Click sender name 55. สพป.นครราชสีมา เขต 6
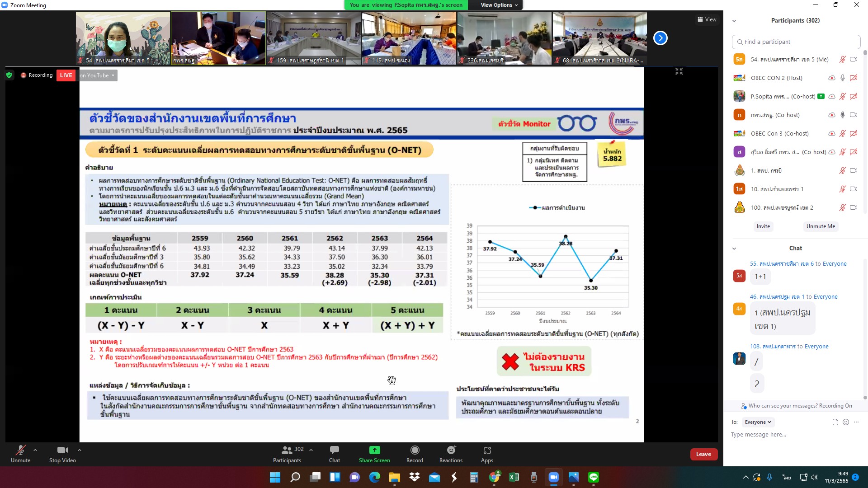Screen dimensions: 868x488 tap(782, 264)
